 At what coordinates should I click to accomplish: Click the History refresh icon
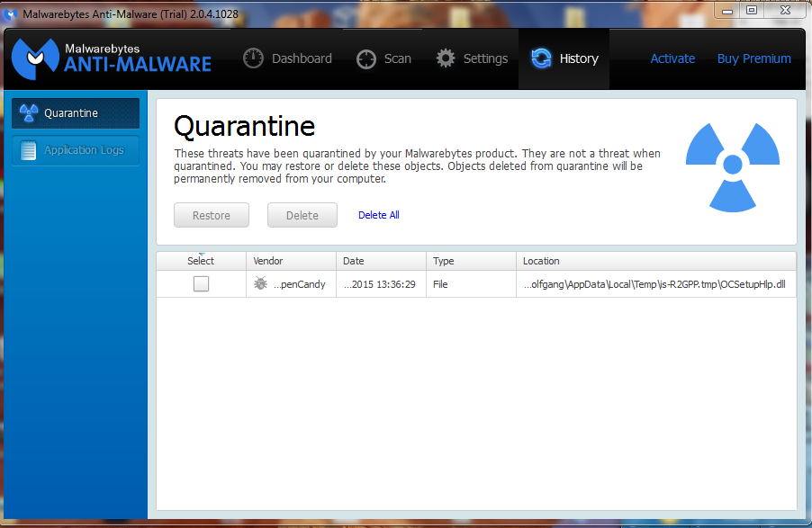[x=541, y=58]
